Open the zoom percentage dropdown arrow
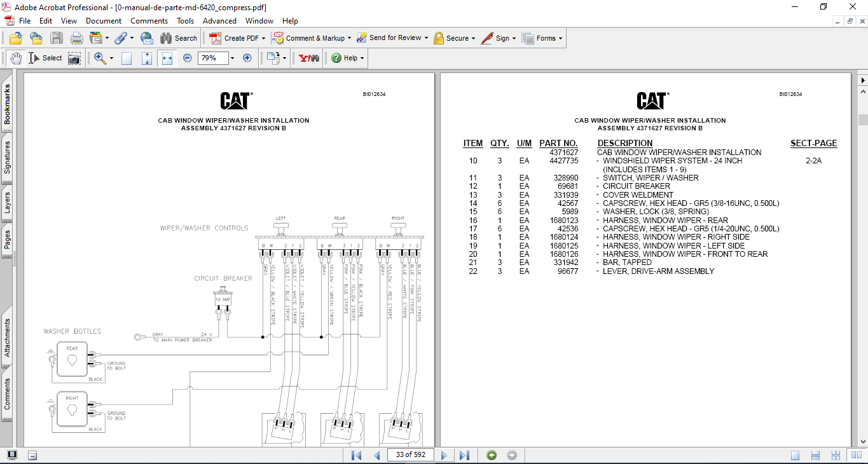This screenshot has height=464, width=868. point(232,58)
